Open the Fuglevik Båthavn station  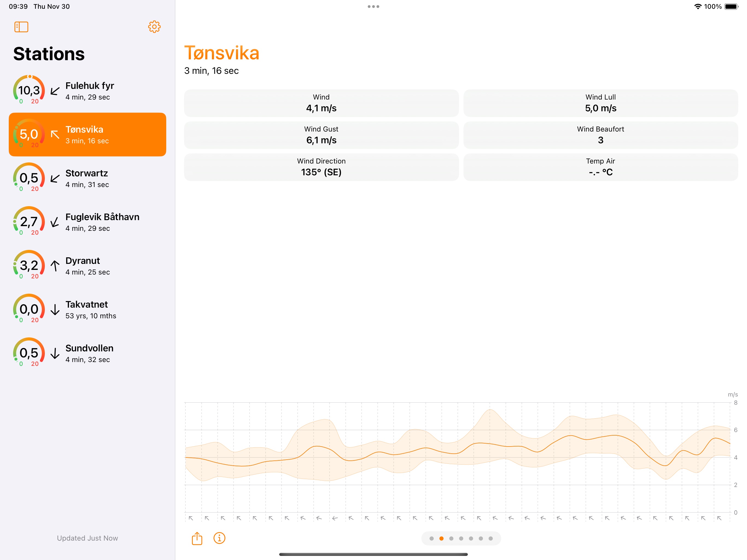tap(87, 222)
